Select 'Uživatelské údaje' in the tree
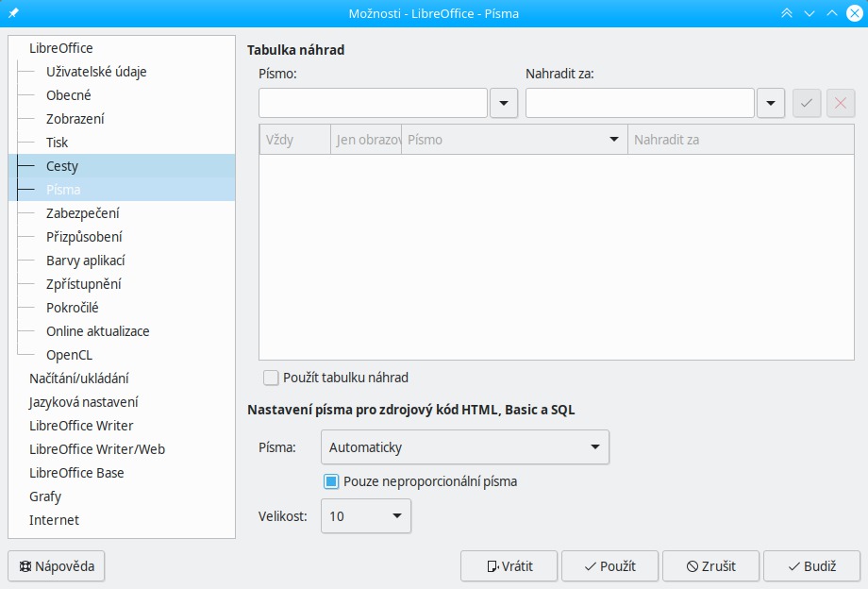Screen dimensions: 868x589 pyautogui.click(x=96, y=72)
